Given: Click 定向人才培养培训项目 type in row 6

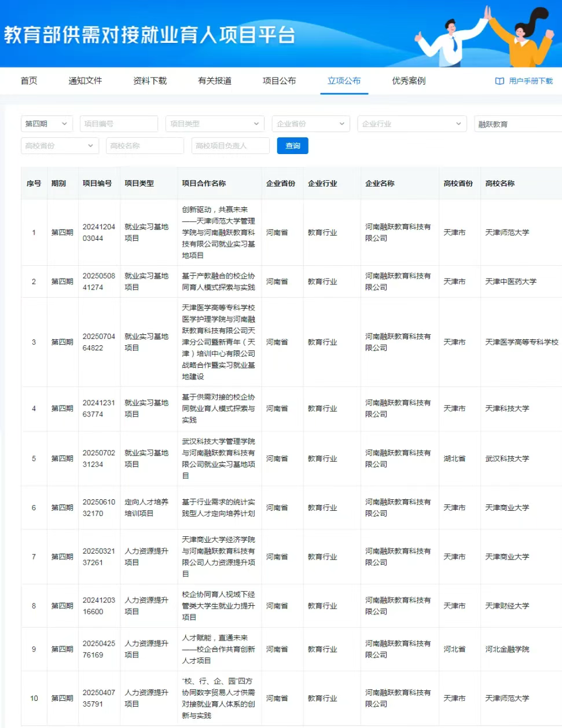Looking at the screenshot, I should pos(146,507).
